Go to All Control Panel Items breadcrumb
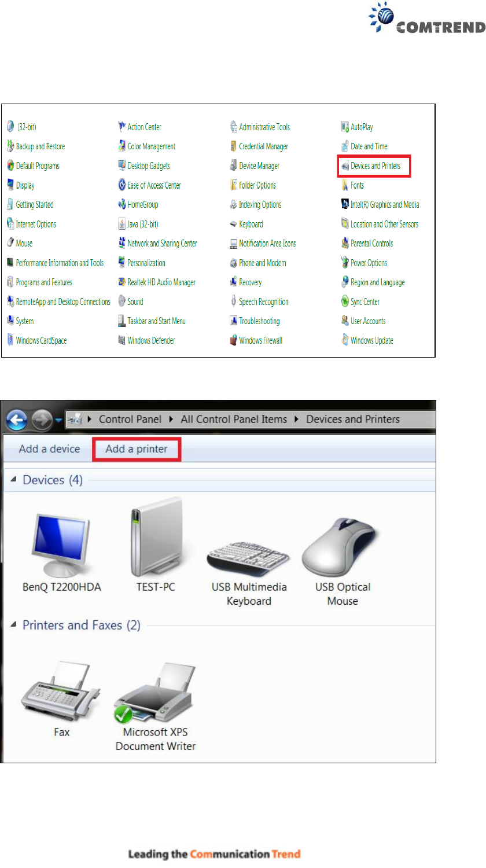 234,420
